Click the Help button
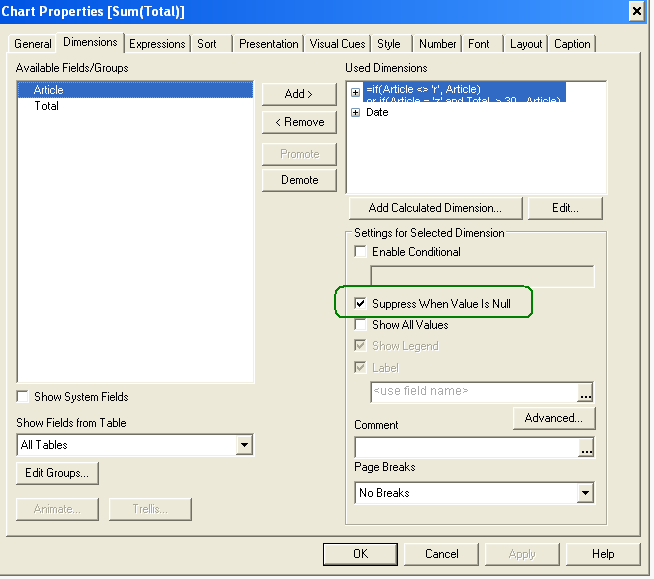Viewport: 654px width, 579px height. point(603,554)
